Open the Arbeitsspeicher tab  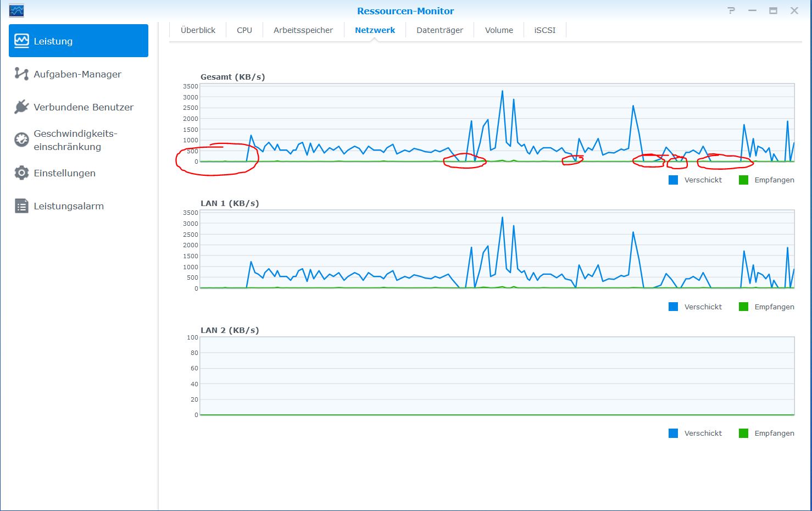[x=303, y=30]
